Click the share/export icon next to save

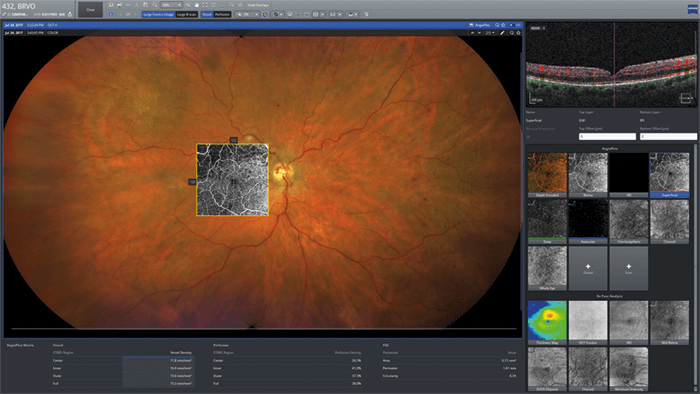(120, 5)
